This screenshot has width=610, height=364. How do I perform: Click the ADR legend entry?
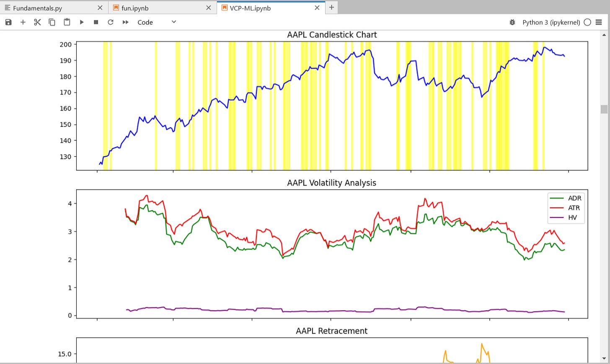565,198
